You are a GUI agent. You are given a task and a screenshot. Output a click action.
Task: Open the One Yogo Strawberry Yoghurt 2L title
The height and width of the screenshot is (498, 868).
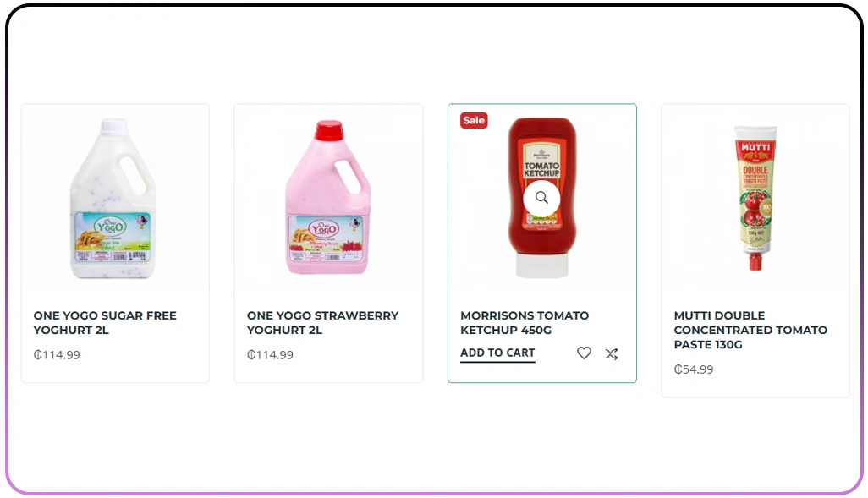pos(322,322)
